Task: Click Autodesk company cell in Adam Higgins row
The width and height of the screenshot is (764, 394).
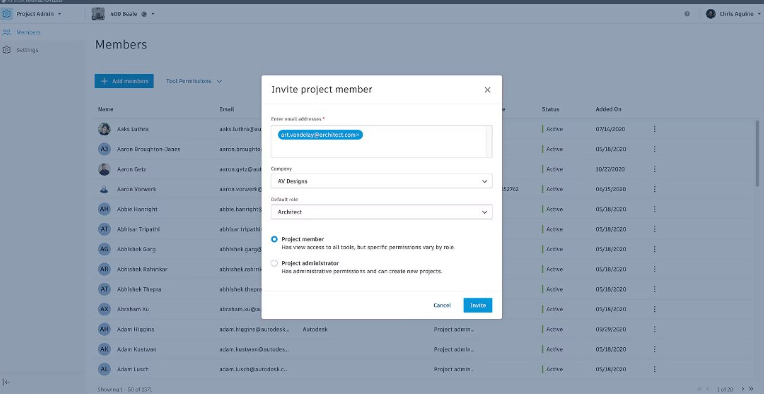Action: coord(315,329)
